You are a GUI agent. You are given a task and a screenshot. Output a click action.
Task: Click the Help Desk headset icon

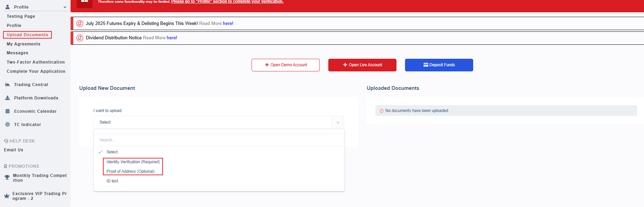tap(6, 141)
